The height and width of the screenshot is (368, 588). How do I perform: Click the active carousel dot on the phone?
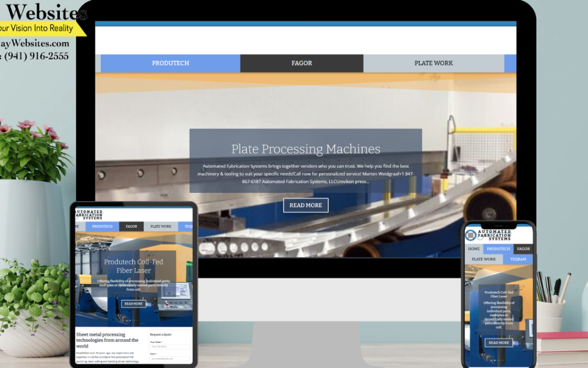pyautogui.click(x=495, y=360)
